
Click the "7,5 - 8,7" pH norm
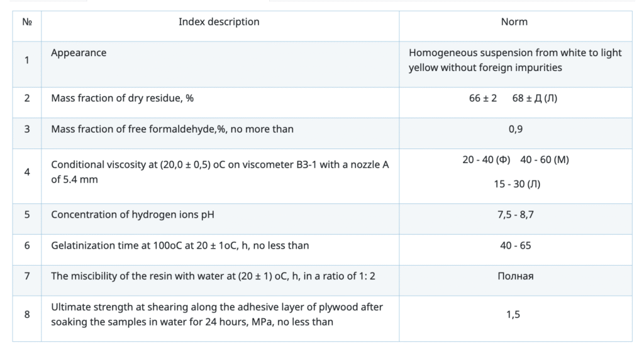515,215
